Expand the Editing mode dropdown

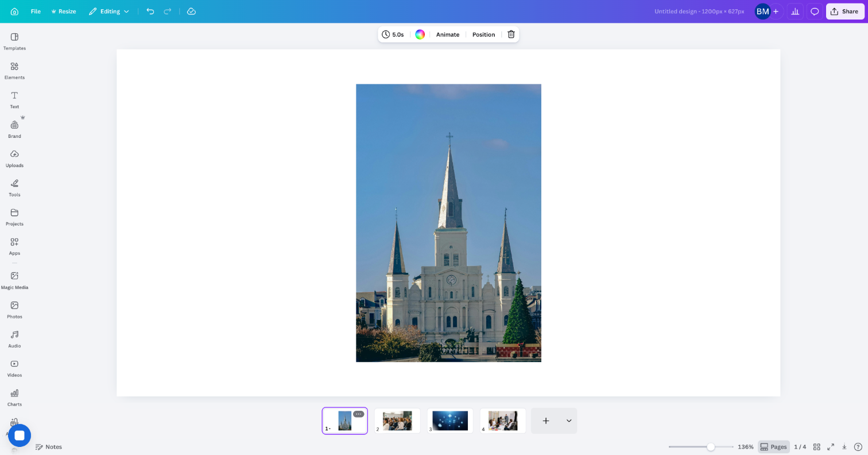(109, 11)
